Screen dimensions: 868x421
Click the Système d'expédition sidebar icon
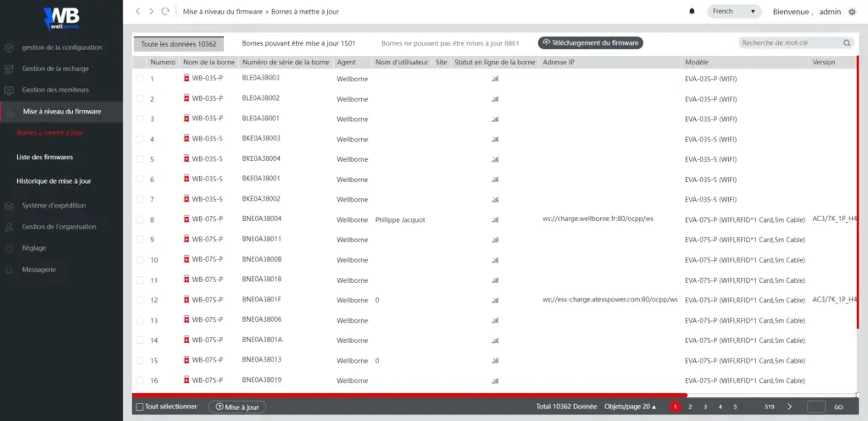(8, 206)
